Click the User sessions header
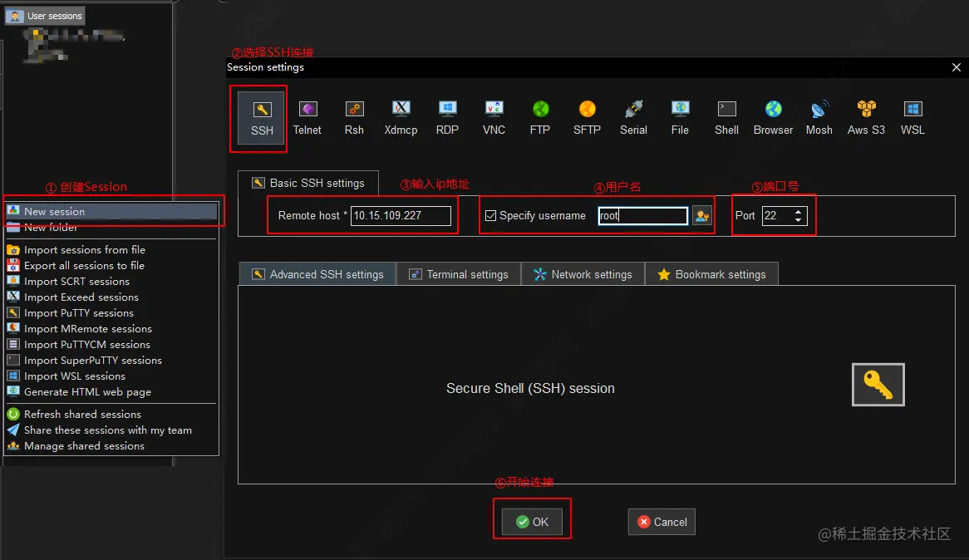Viewport: 969px width, 560px height. click(45, 16)
